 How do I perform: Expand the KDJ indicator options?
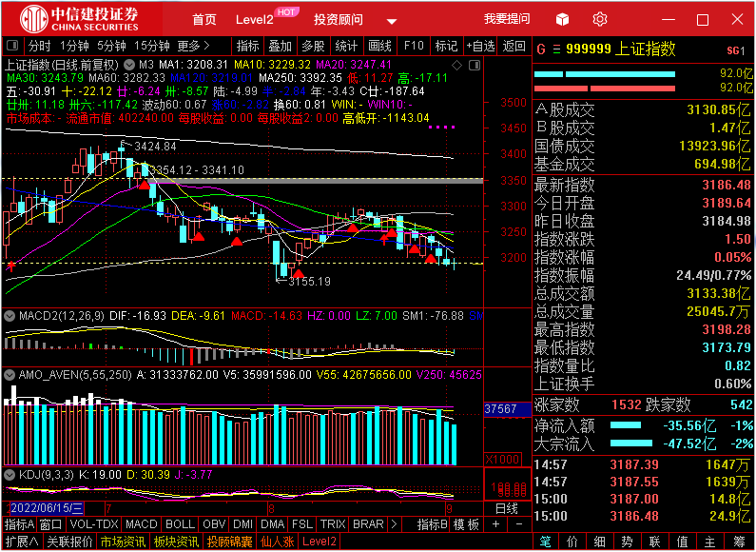point(10,473)
